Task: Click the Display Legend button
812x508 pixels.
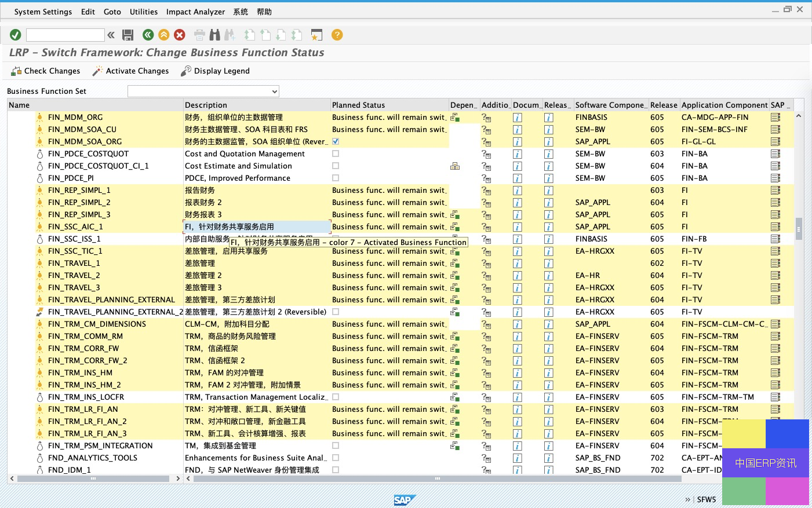Action: (215, 71)
